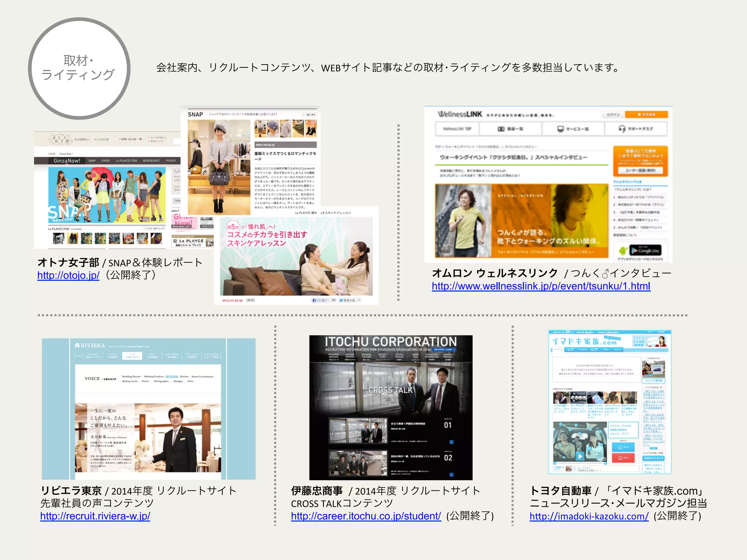This screenshot has height=560, width=747.
Task: Click the Google Play badge in WellnessLINK screenshot
Action: (645, 250)
